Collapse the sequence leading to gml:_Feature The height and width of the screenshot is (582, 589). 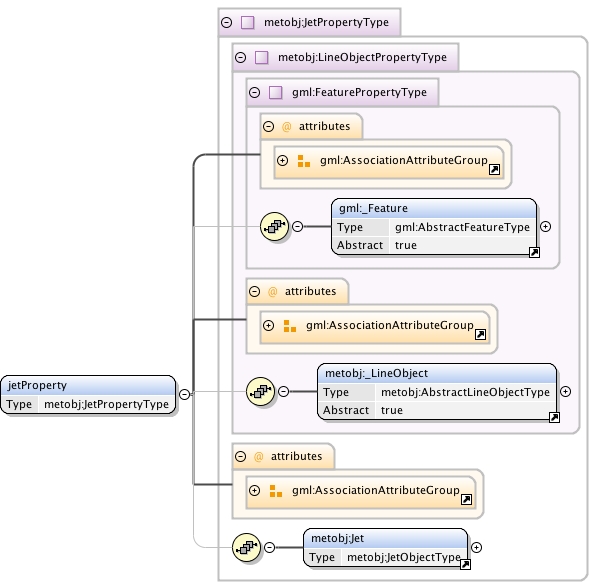tap(298, 227)
